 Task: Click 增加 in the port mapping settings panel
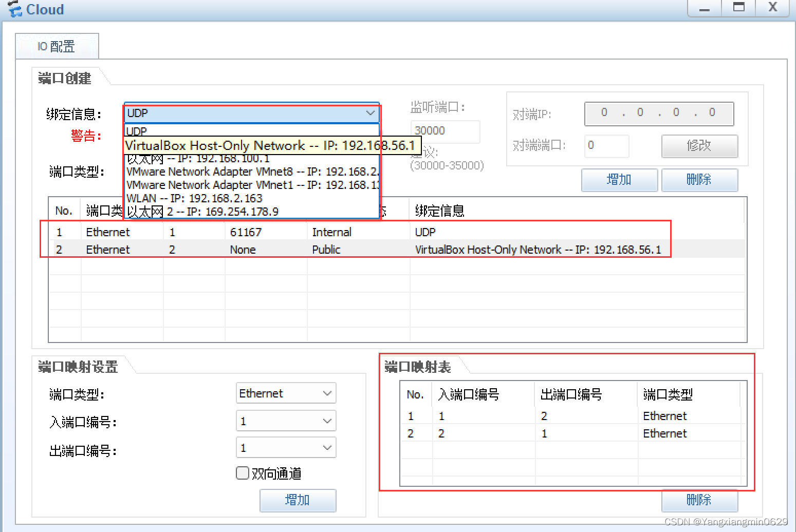click(298, 500)
